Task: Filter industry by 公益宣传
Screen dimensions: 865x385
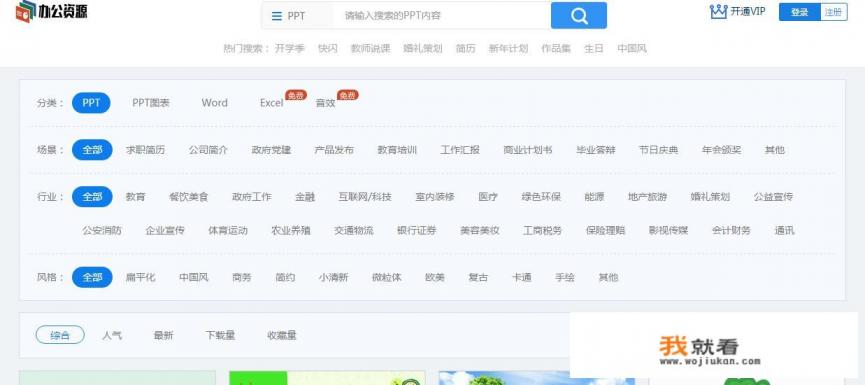Action: (x=773, y=196)
